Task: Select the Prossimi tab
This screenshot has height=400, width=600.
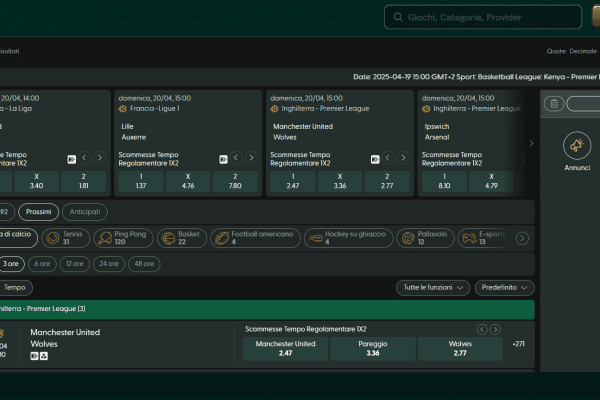Action: point(38,212)
